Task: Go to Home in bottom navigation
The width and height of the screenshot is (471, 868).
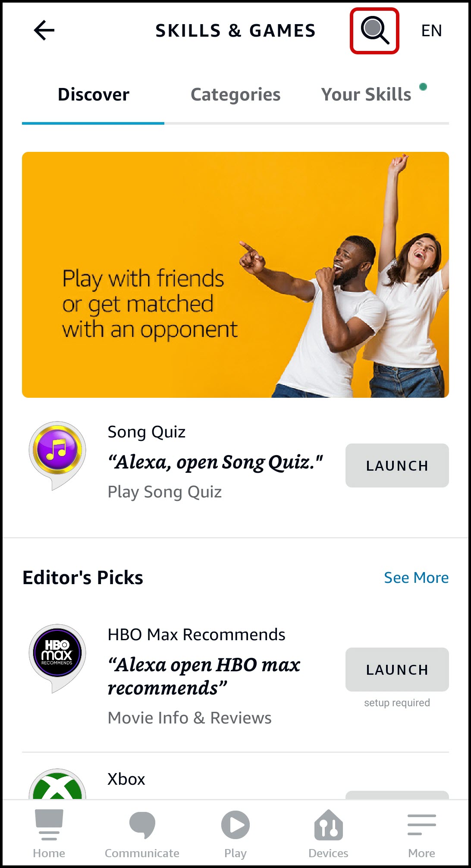Action: coord(49,833)
